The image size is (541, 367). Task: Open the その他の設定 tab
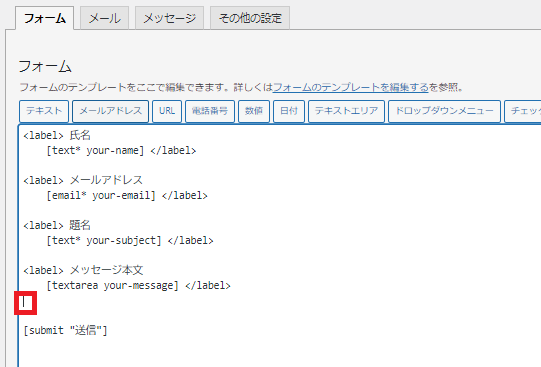[x=250, y=18]
